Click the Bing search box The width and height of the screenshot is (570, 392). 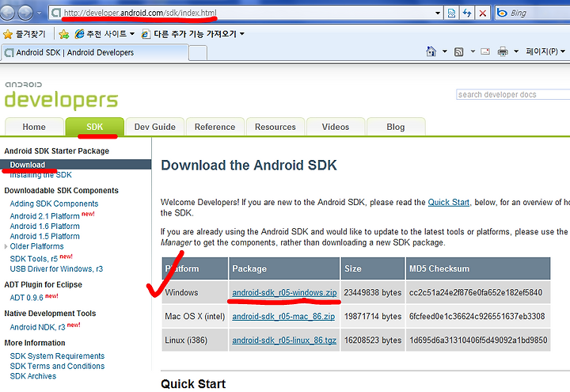click(533, 13)
